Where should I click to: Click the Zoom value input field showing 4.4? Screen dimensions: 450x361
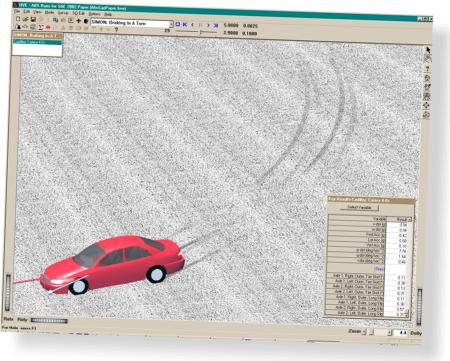tap(400, 333)
